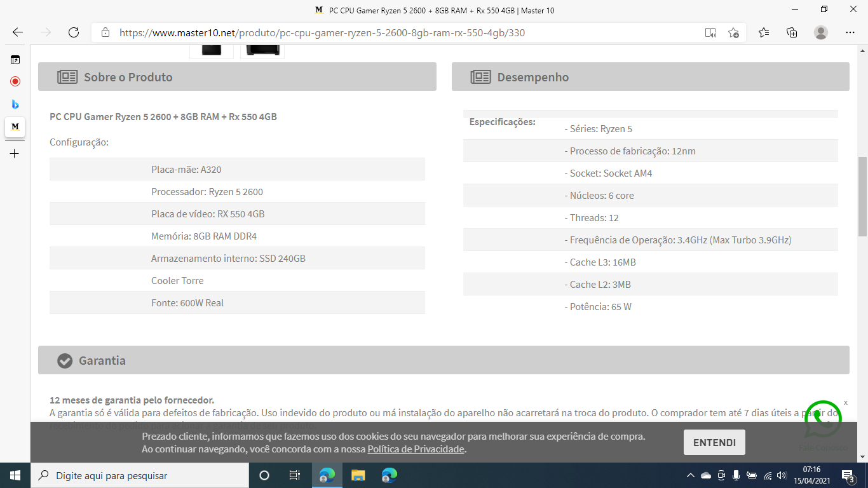This screenshot has width=868, height=488.
Task: Go back to the previous page
Action: point(18,32)
